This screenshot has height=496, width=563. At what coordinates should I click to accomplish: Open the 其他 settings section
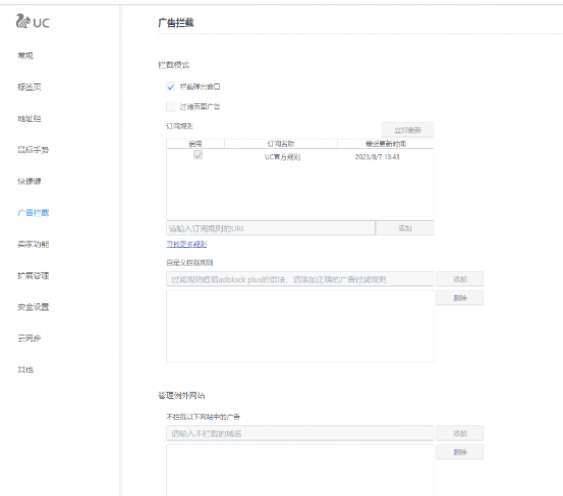click(25, 370)
